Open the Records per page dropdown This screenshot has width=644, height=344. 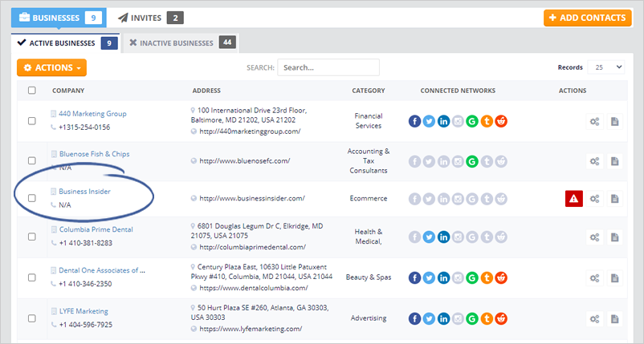605,67
